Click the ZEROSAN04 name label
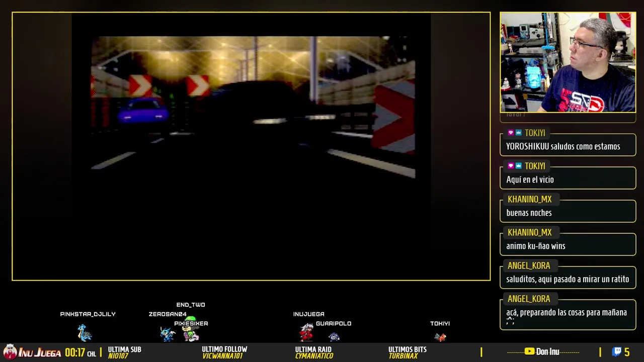The width and height of the screenshot is (644, 362). [x=168, y=314]
